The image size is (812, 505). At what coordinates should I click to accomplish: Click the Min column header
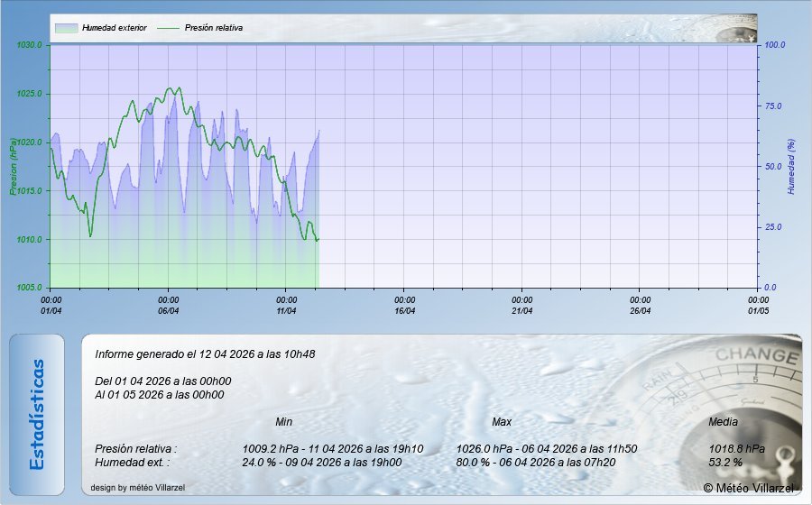[x=283, y=422]
